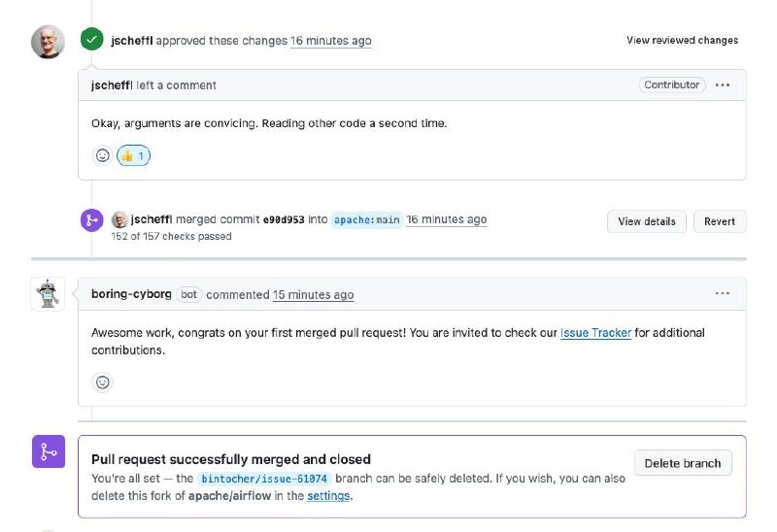
Task: Click the green approved checkmark icon
Action: [x=91, y=40]
